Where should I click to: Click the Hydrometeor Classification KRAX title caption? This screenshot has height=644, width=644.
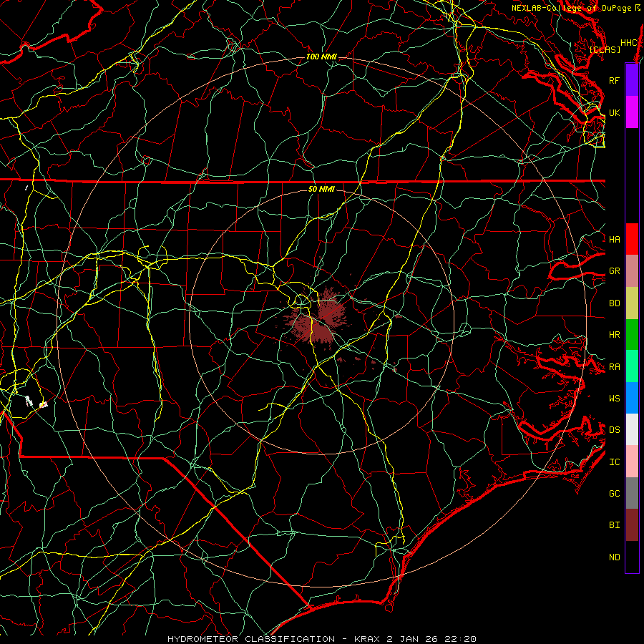click(x=321, y=639)
